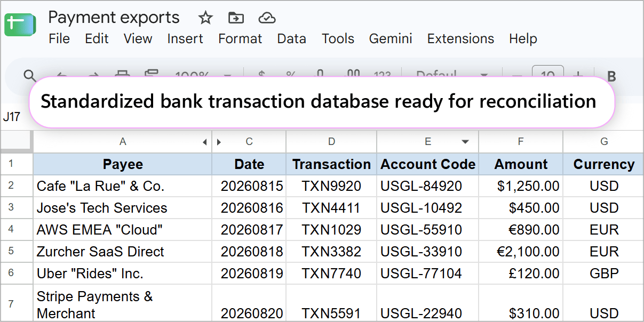Click the Amount header cell
Image resolution: width=644 pixels, height=322 pixels.
pyautogui.click(x=521, y=164)
